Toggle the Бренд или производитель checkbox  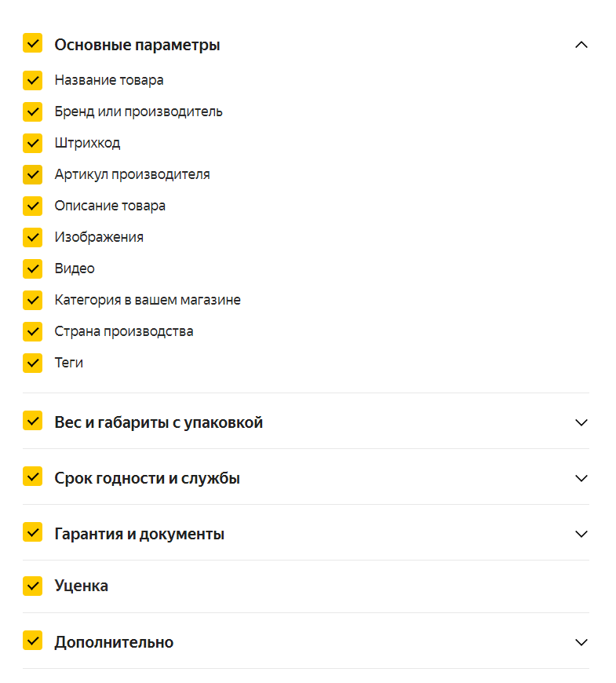click(32, 111)
